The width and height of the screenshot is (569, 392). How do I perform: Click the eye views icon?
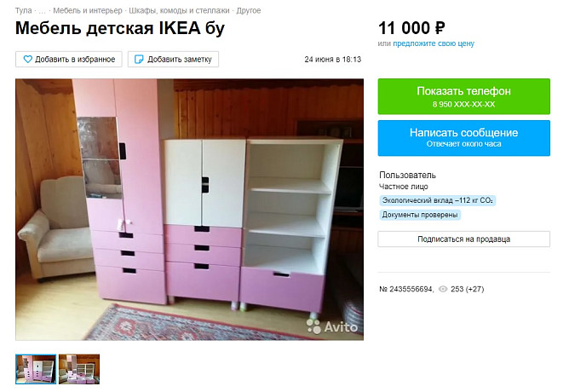point(443,289)
